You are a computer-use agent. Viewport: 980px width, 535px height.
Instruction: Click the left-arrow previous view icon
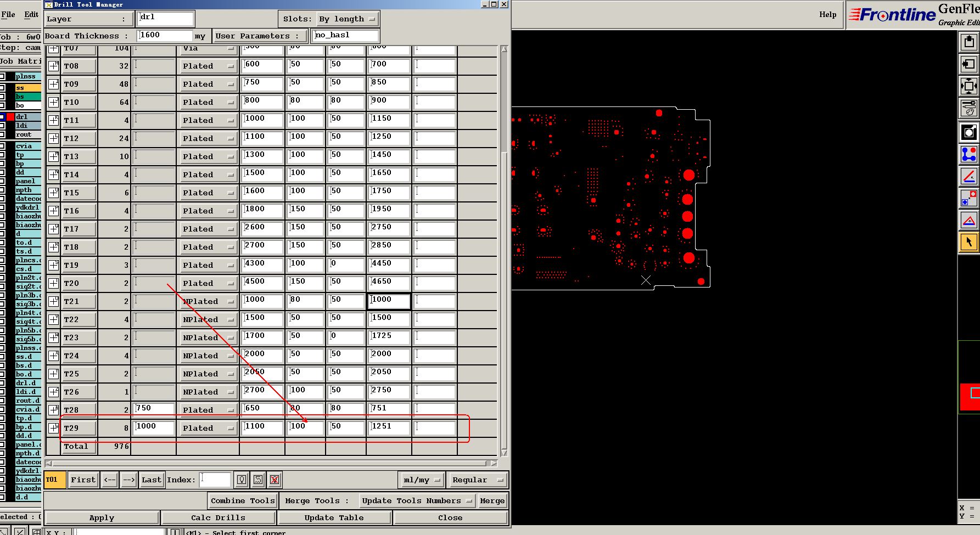(969, 65)
